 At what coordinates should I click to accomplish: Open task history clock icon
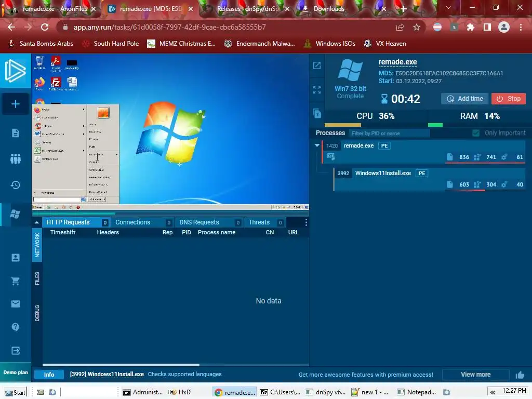coord(15,184)
